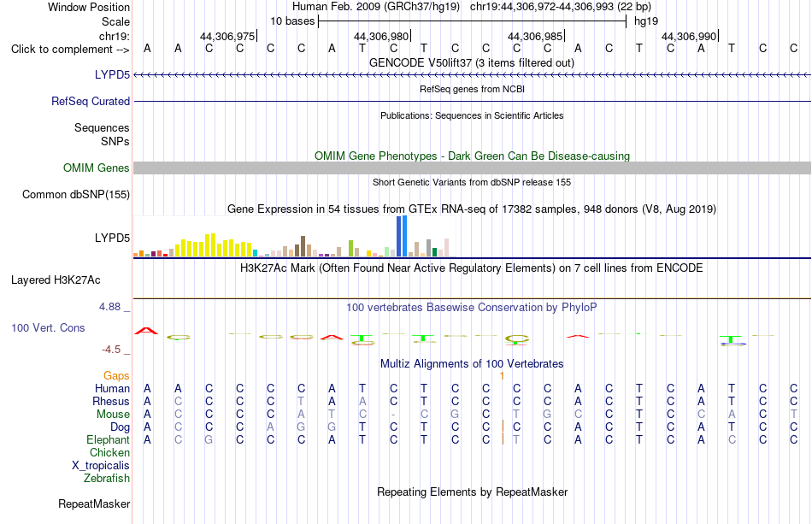
Task: Click 'Basewise Conservation by PhyloP' track title
Action: click(472, 307)
